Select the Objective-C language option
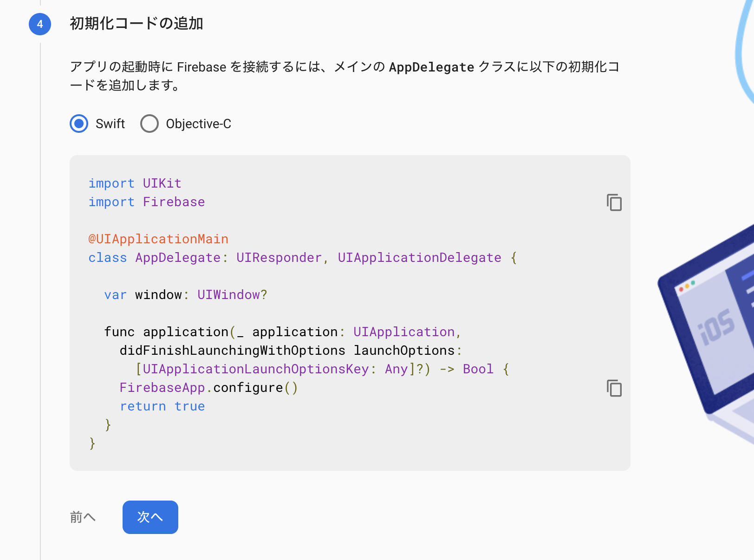The height and width of the screenshot is (560, 754). [149, 124]
